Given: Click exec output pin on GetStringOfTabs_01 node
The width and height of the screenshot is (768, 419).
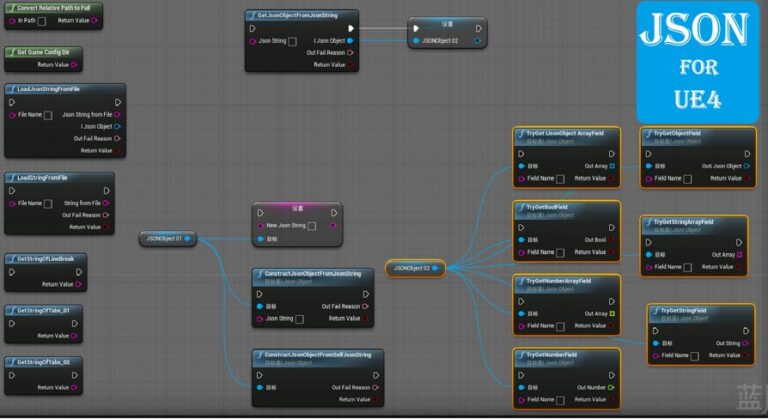Looking at the screenshot, I should [75, 323].
